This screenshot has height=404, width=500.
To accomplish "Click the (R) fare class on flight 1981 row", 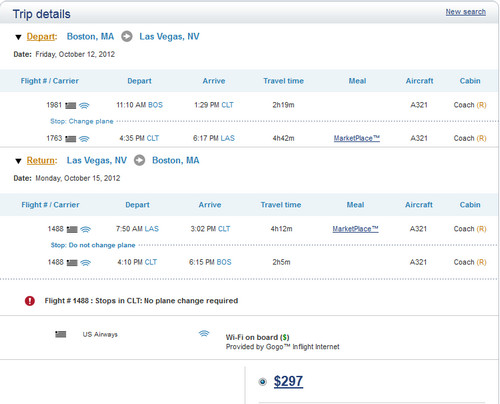I will coord(481,105).
